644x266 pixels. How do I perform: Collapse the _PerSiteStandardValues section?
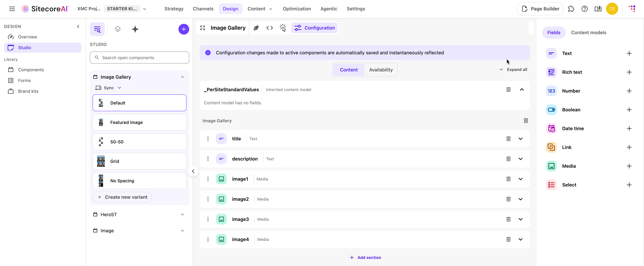pos(522,90)
